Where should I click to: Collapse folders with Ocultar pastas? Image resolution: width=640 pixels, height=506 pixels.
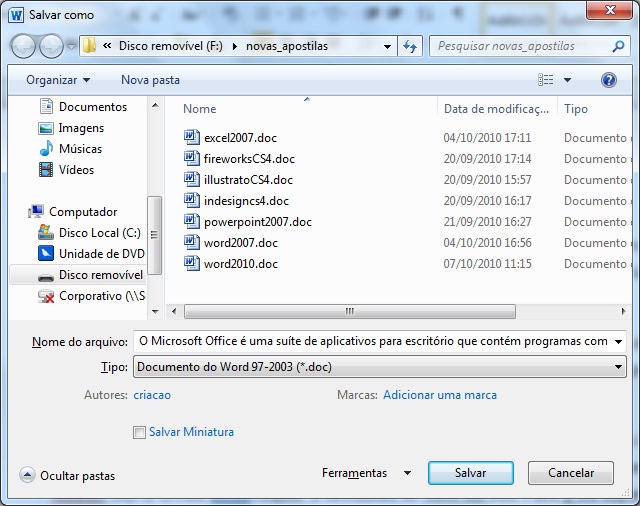pos(67,476)
